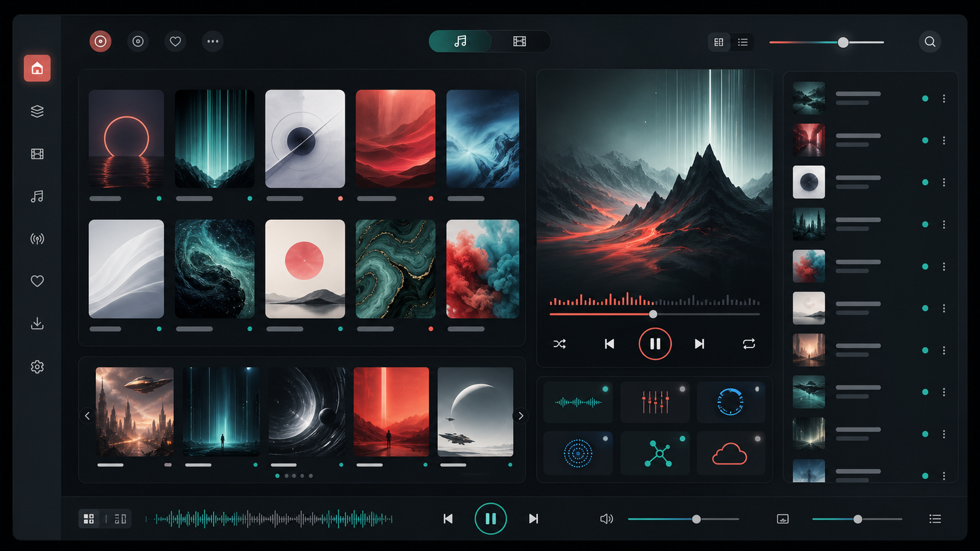Click the red track progress slider under the artwork
The height and width of the screenshot is (551, 980).
(x=654, y=314)
